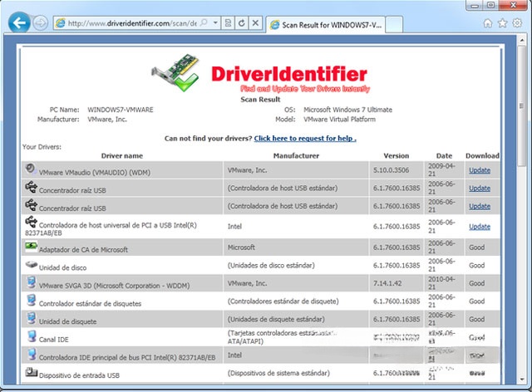Click the vertical scrollbar thumb

[522, 106]
